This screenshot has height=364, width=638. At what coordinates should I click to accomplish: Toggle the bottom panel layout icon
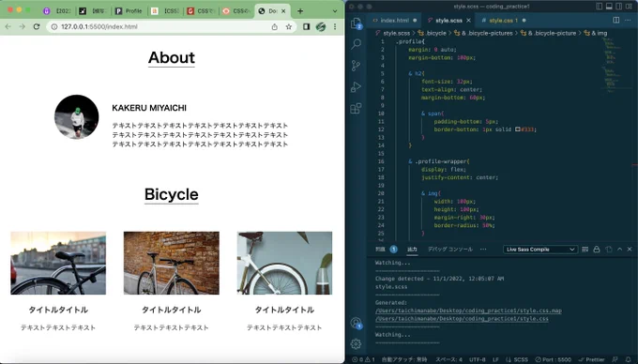(609, 7)
